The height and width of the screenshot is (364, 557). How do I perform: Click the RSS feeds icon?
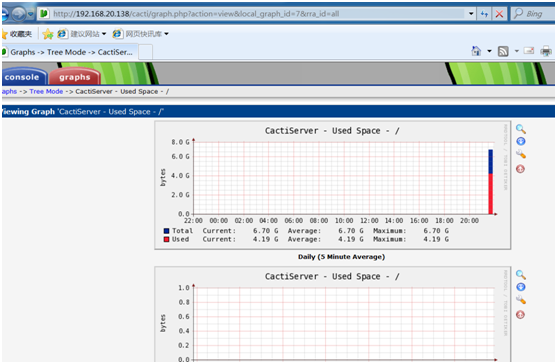click(503, 51)
